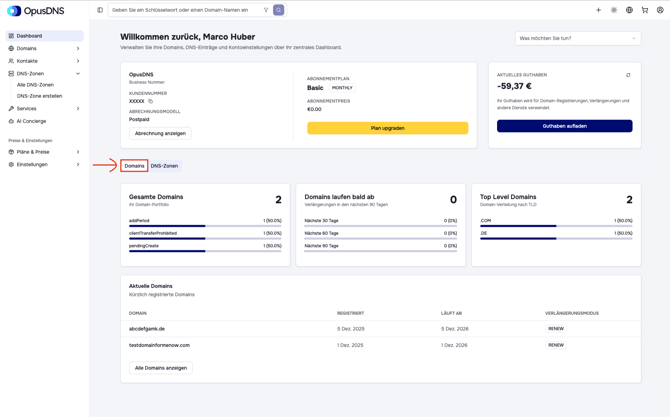Expand the Kontakte sidebar chevron

click(x=78, y=61)
